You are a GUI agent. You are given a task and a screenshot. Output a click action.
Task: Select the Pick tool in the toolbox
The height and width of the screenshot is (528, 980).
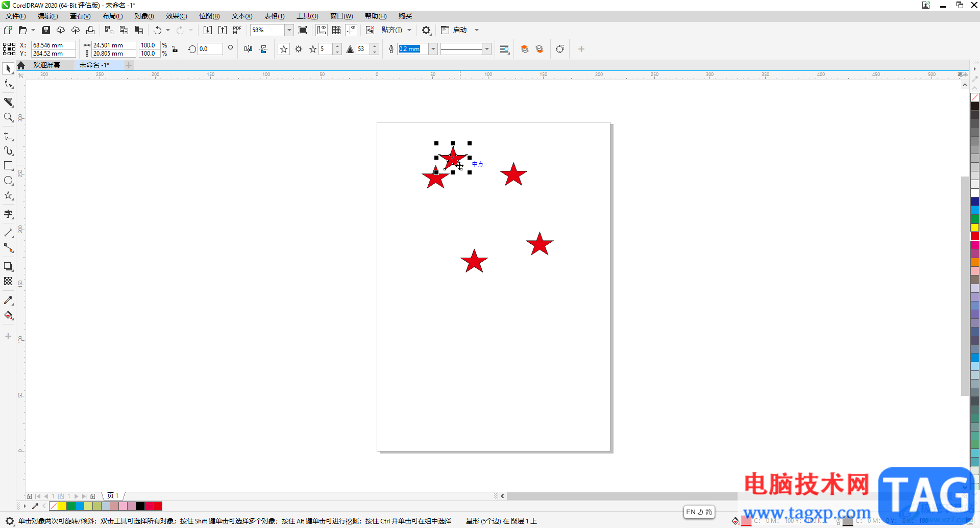(8, 68)
